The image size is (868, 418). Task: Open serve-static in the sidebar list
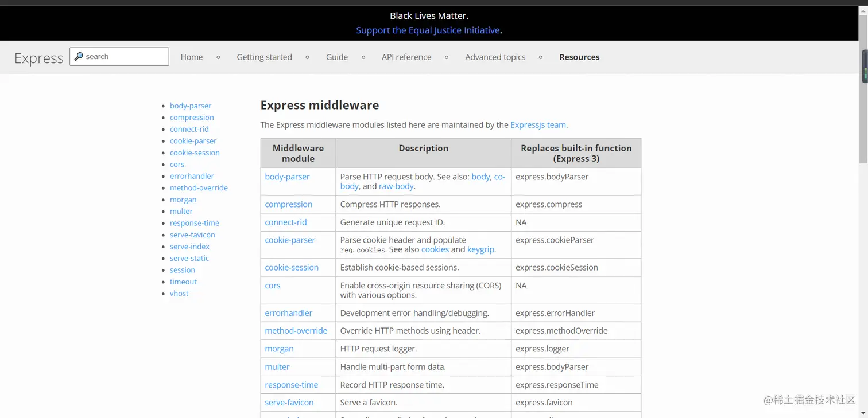189,258
